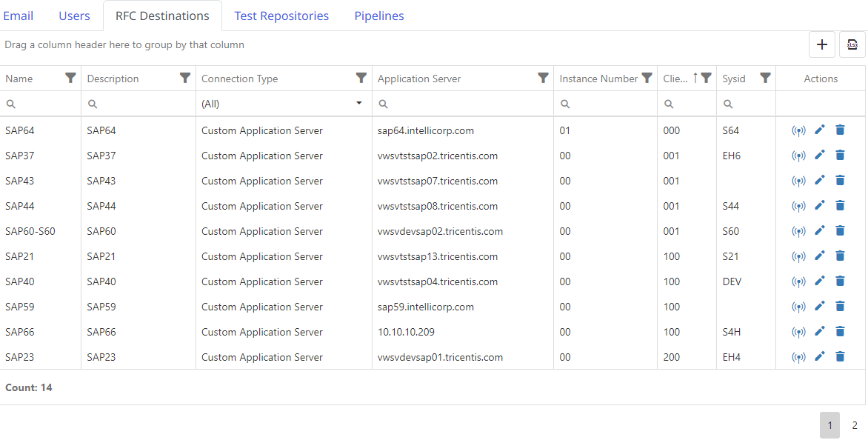Click the Name column search field

pyautogui.click(x=46, y=104)
